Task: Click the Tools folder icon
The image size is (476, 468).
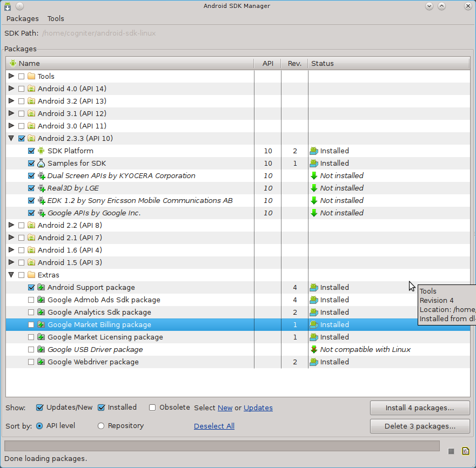Action: click(x=31, y=76)
